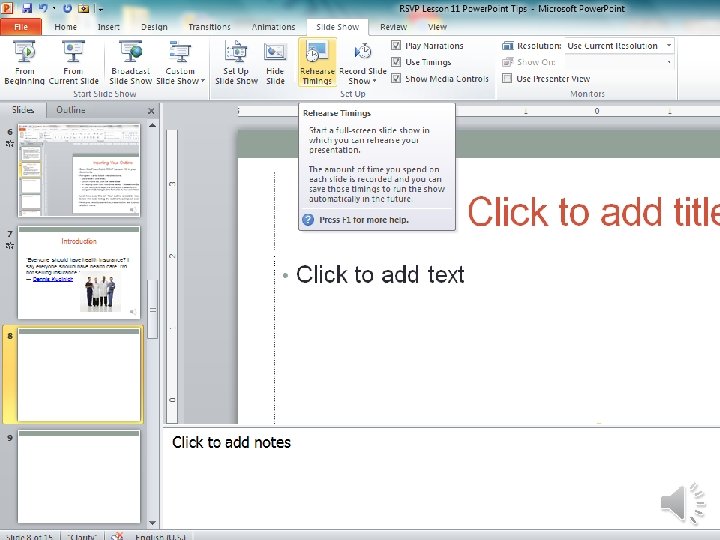Click PowerPoint application icon in title bar
This screenshot has width=720, height=540.
(x=8, y=8)
